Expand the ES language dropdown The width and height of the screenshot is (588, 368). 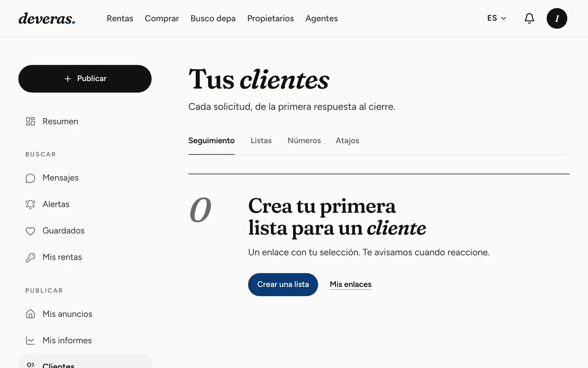496,18
